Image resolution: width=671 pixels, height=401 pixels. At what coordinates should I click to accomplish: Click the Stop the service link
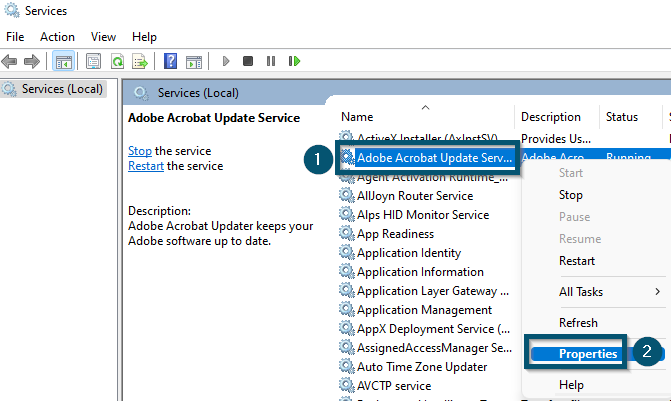click(x=140, y=151)
